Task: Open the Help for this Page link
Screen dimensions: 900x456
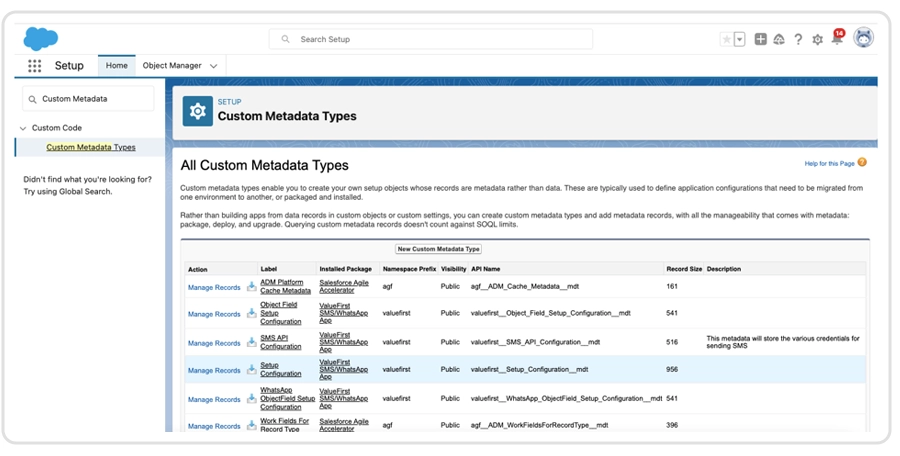Action: pos(829,163)
